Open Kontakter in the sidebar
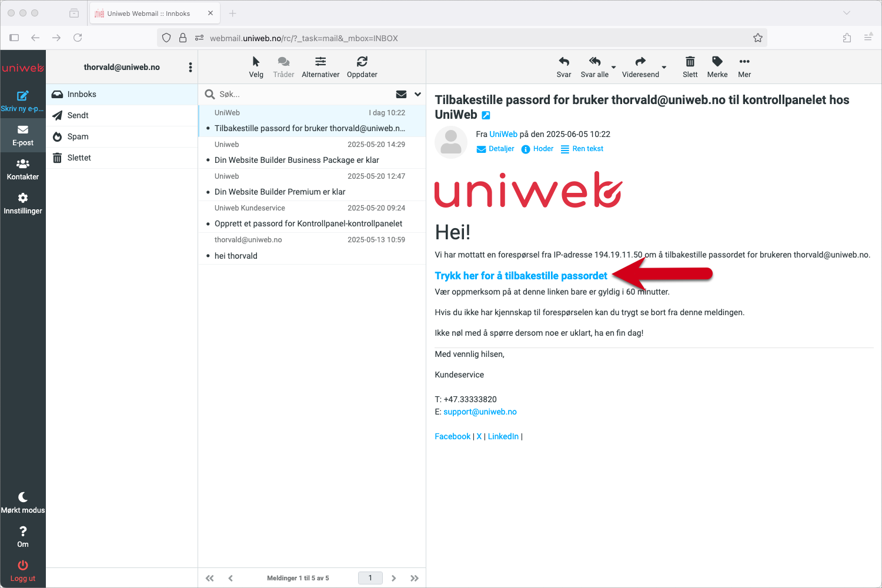This screenshot has width=882, height=588. 22,169
